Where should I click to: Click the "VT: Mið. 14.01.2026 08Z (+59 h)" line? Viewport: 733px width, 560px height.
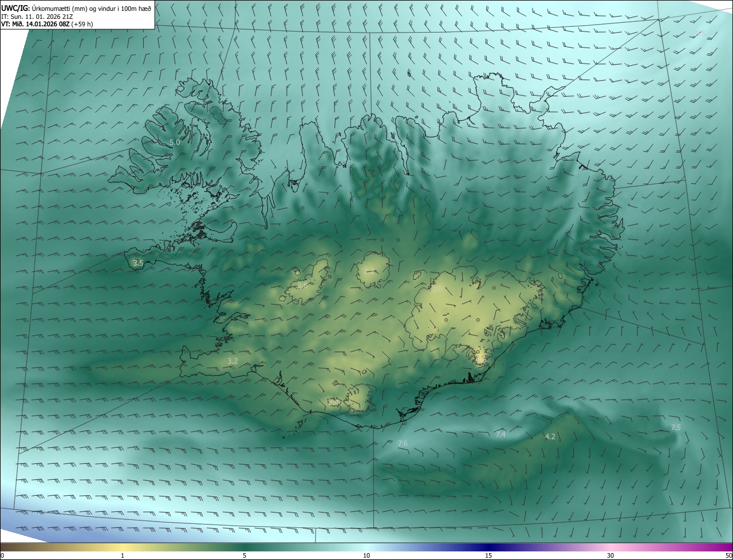tap(47, 24)
